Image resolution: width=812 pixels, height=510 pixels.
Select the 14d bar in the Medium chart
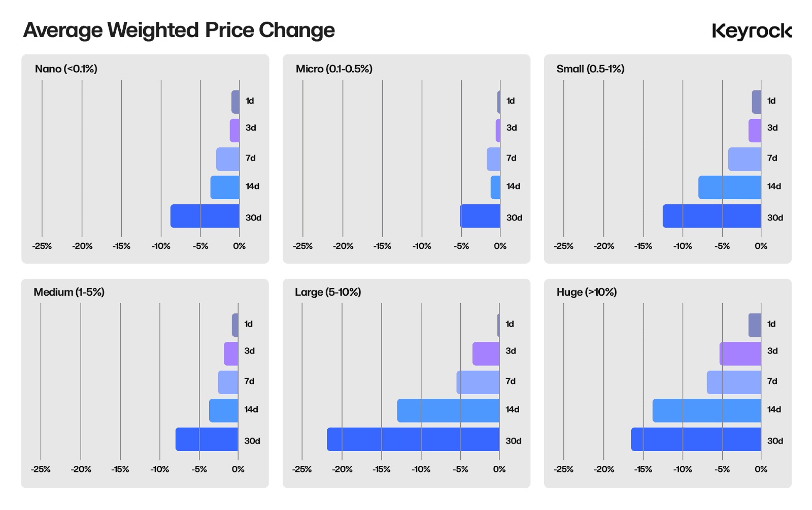tap(223, 410)
